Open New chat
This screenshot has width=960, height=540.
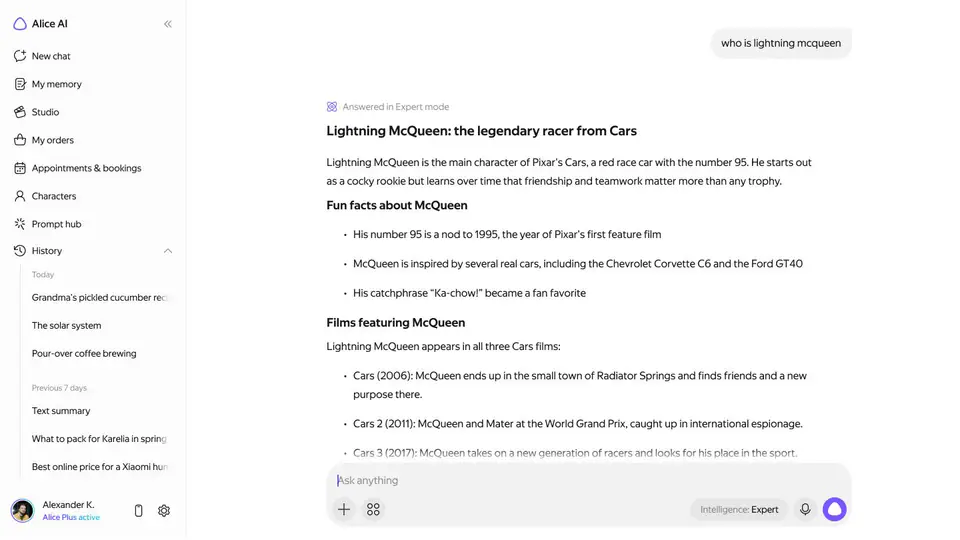pyautogui.click(x=51, y=56)
